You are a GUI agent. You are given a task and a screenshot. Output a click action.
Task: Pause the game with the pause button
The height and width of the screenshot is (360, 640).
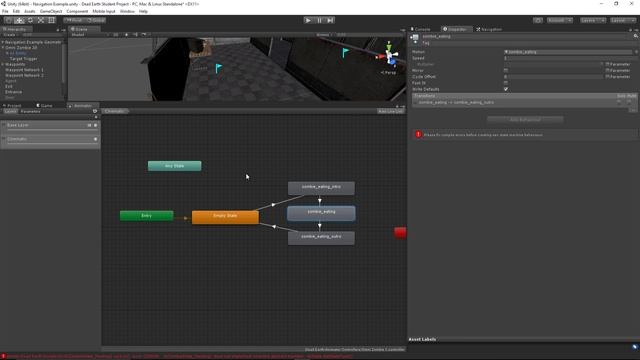click(320, 20)
